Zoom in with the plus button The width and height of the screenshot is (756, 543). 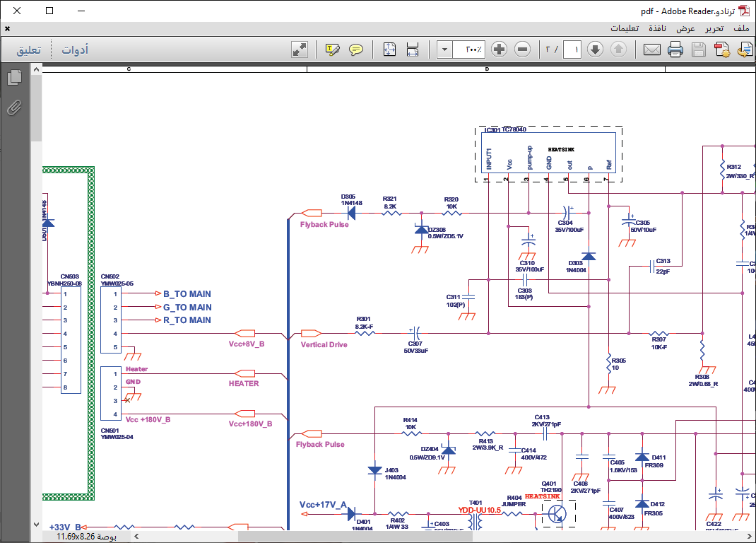click(x=499, y=49)
